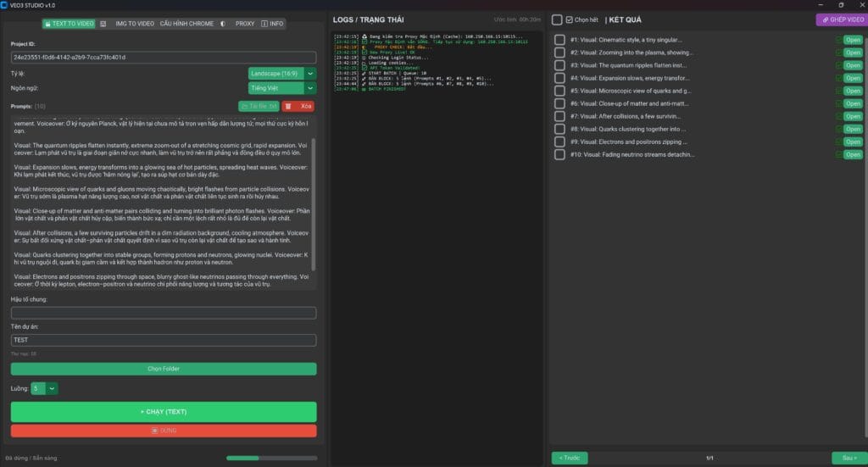Select the checkbox for result #6
The height and width of the screenshot is (467, 868).
[559, 103]
